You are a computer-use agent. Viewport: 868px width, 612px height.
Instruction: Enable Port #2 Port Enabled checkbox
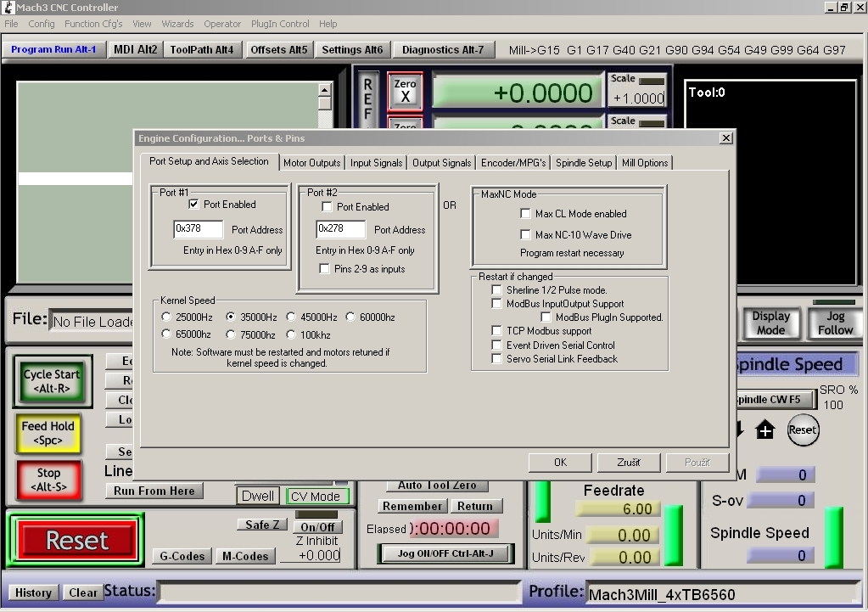coord(327,207)
